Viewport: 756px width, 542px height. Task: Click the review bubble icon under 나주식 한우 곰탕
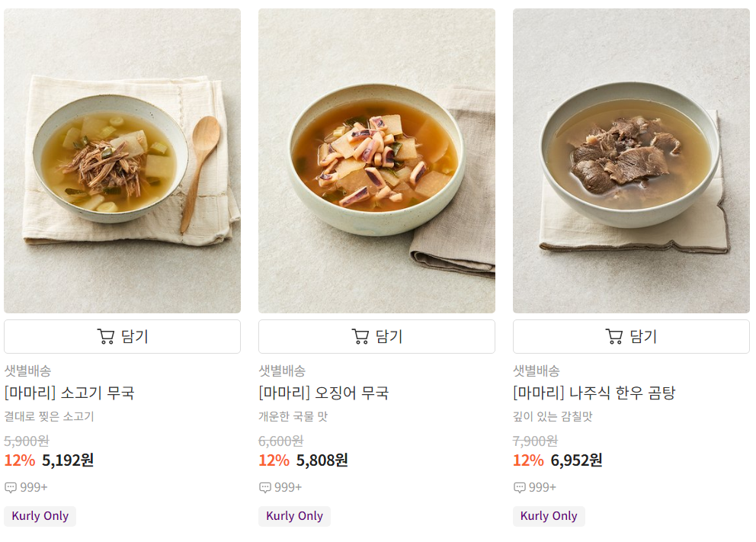click(x=519, y=487)
